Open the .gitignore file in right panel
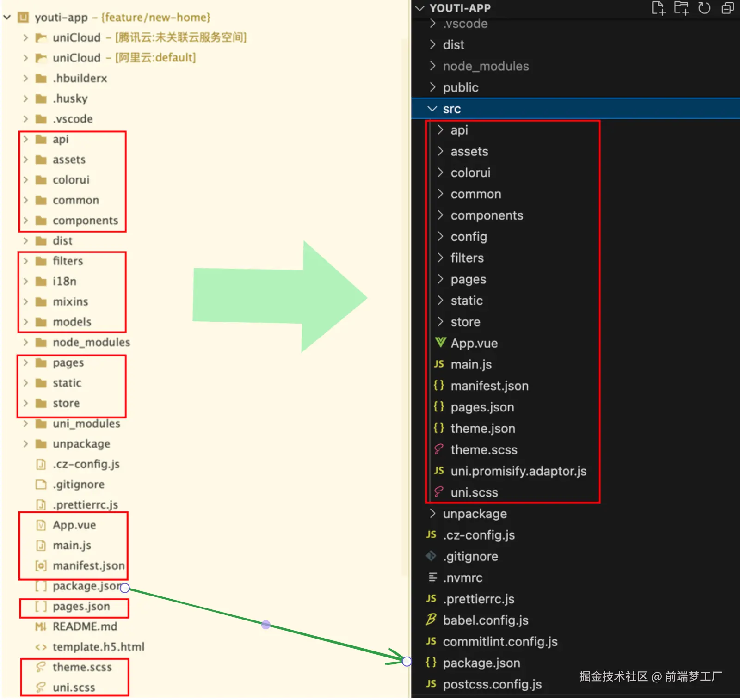This screenshot has height=700, width=740. click(x=470, y=556)
